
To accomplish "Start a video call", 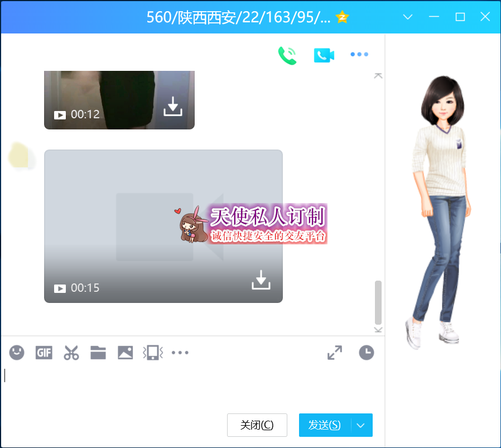I will point(324,54).
